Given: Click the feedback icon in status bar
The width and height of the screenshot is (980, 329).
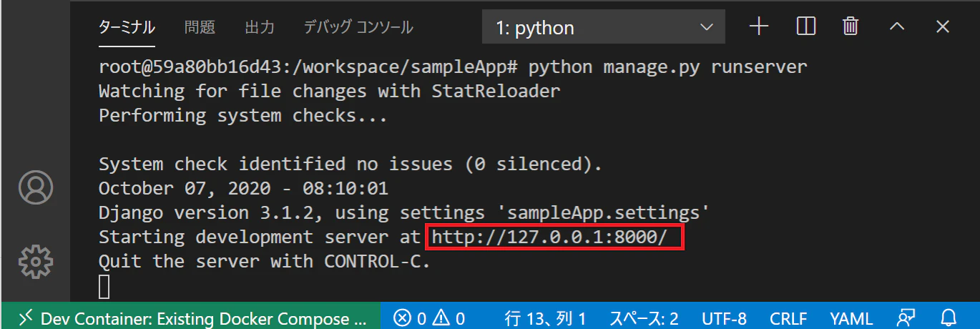Looking at the screenshot, I should (906, 318).
